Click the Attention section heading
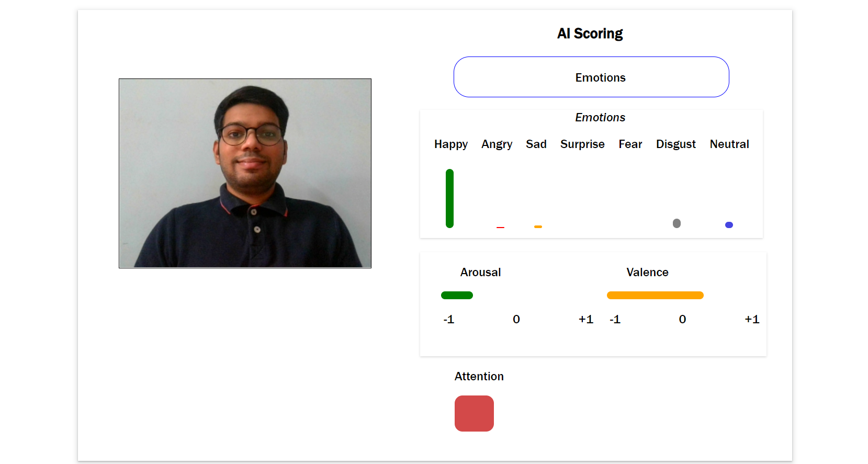This screenshot has height=464, width=868. coord(479,376)
